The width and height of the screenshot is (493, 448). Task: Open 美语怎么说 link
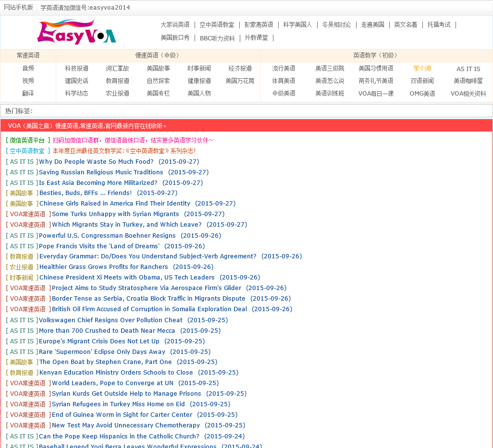330,81
